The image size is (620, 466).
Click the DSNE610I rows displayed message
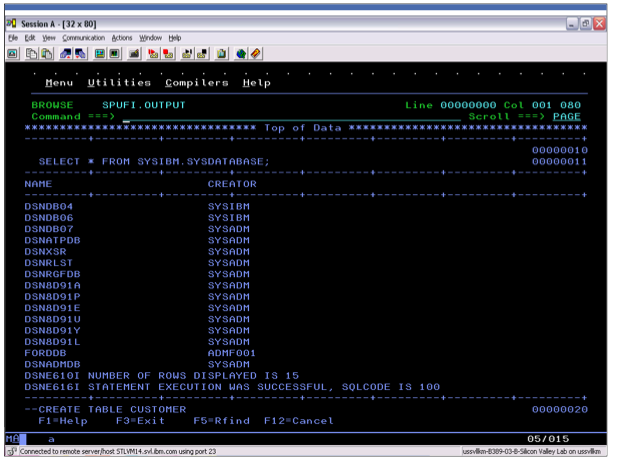[x=162, y=375]
